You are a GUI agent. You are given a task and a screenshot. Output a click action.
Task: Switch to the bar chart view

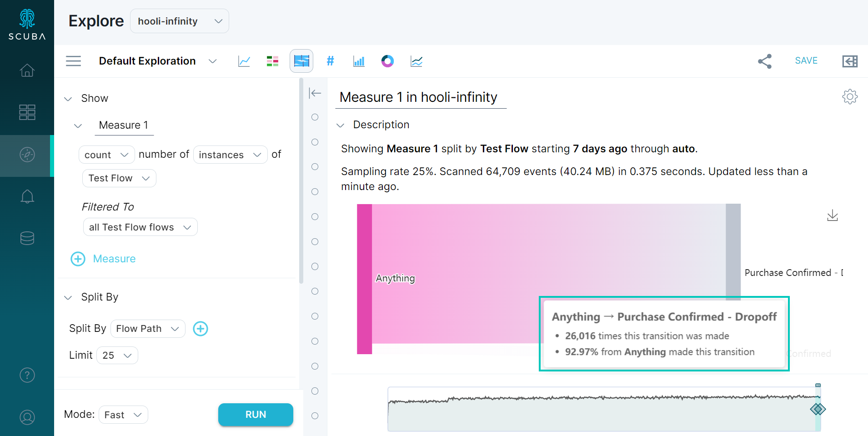click(359, 61)
